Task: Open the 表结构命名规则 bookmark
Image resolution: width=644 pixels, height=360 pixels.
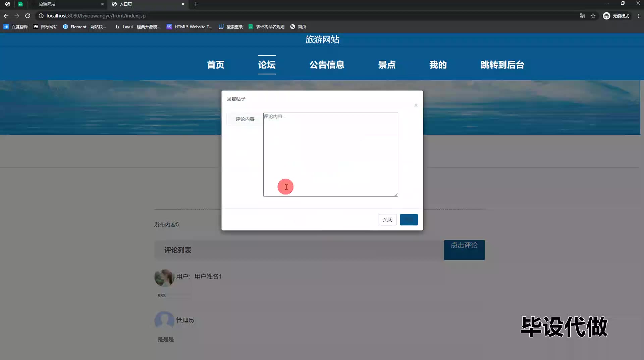Action: [266, 27]
